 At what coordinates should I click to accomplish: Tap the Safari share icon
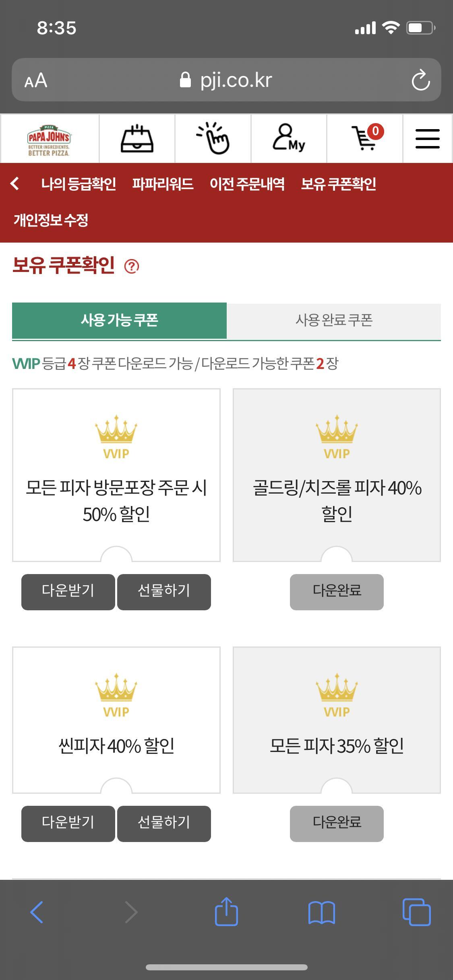(x=226, y=912)
